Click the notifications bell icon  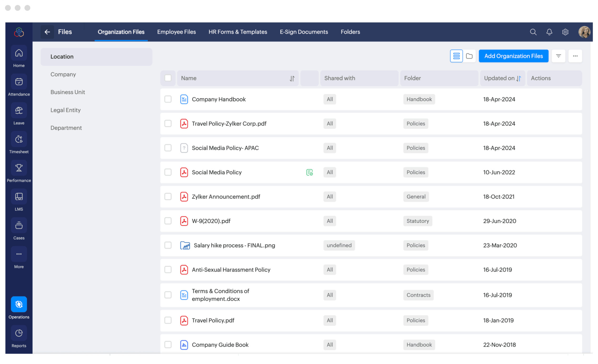click(549, 32)
